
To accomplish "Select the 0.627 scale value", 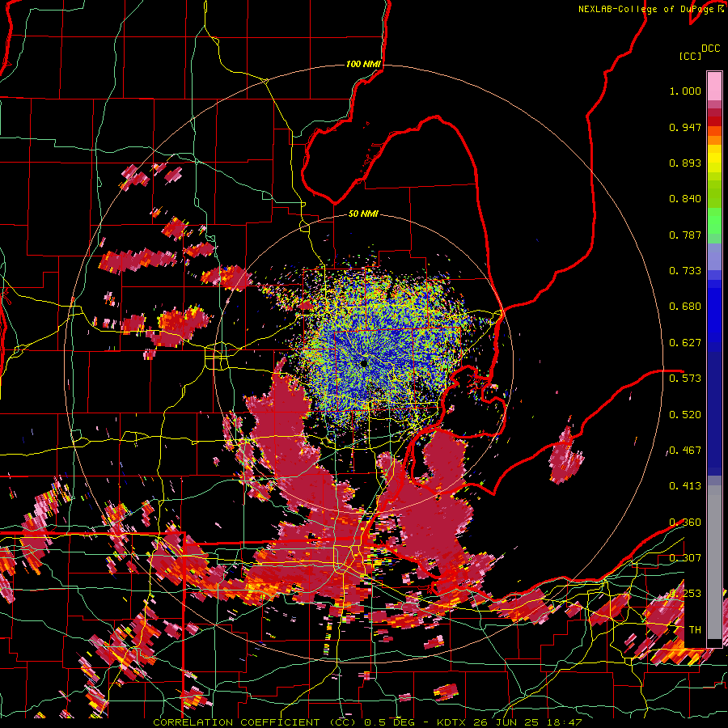I will tap(685, 343).
